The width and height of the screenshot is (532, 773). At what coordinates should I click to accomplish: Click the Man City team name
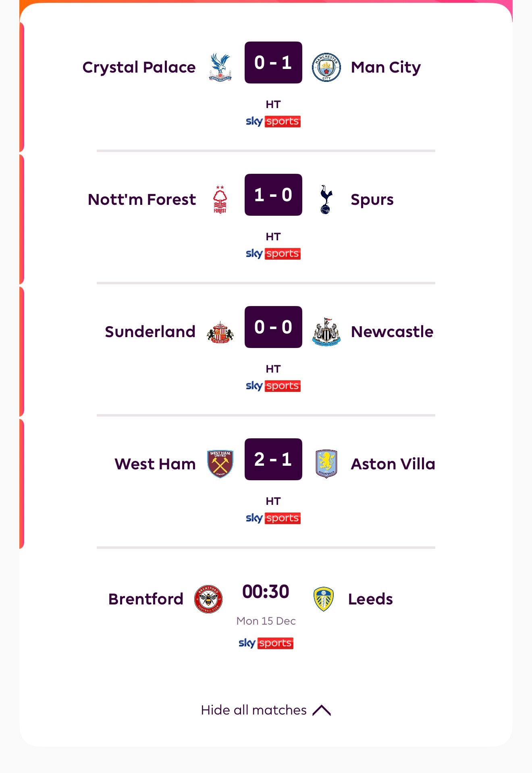click(386, 67)
